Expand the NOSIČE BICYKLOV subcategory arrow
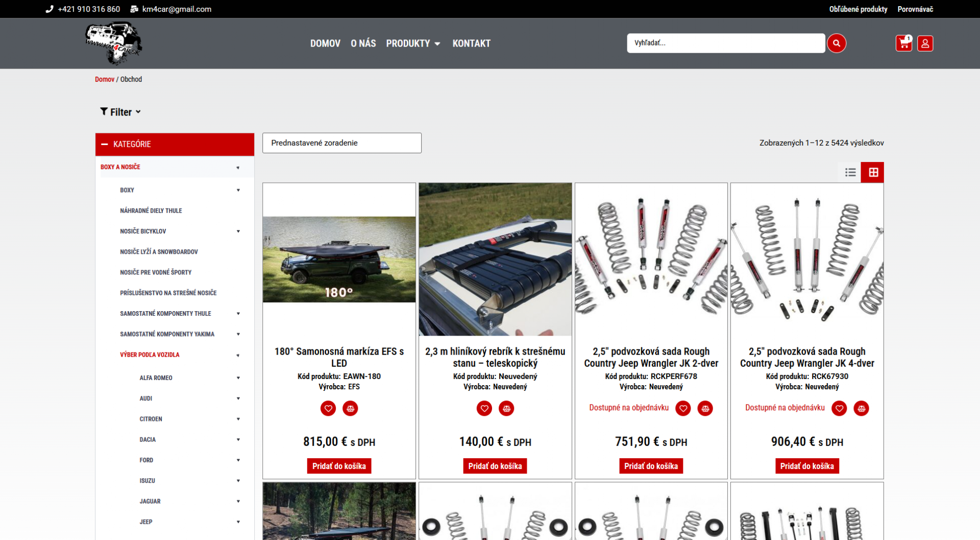Image resolution: width=980 pixels, height=540 pixels. point(238,231)
